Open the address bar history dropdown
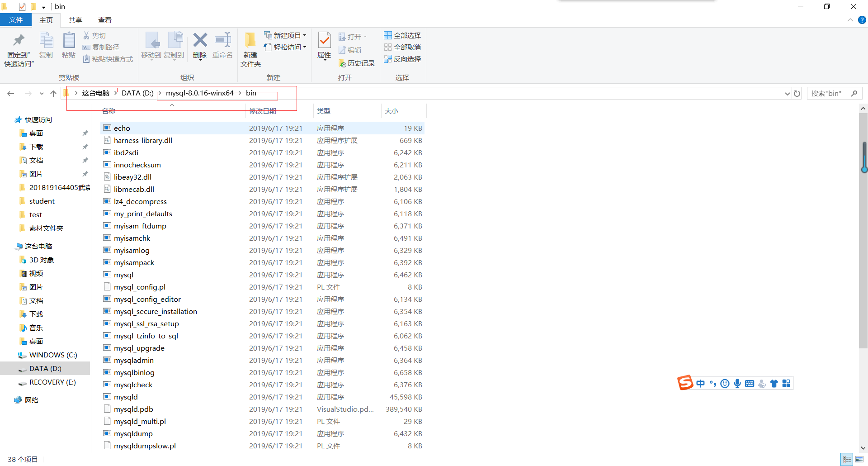Viewport: 868px width, 466px height. coord(788,94)
